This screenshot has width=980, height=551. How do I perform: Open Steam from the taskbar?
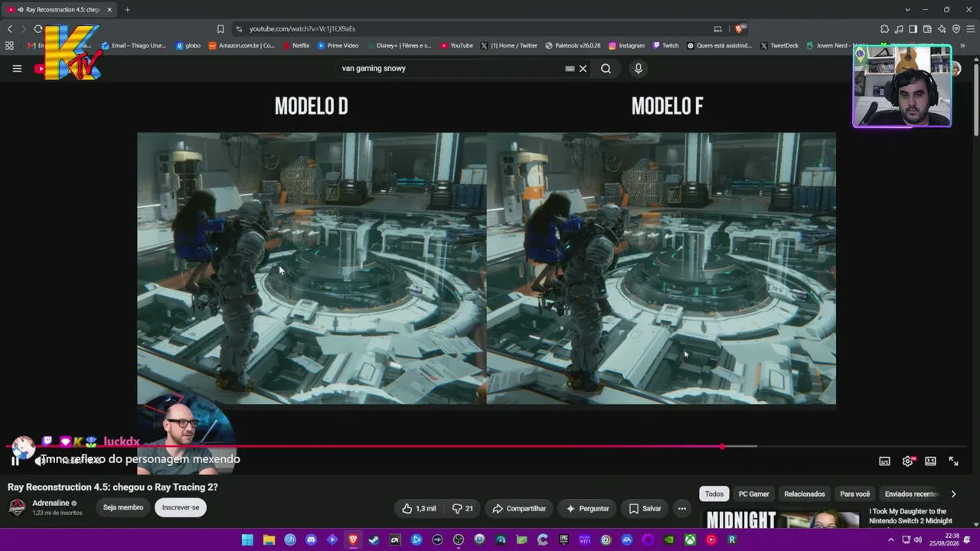click(374, 540)
